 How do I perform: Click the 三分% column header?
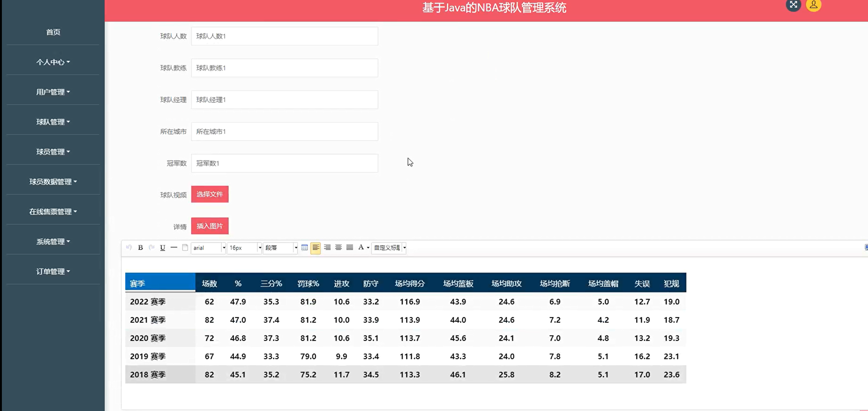(271, 284)
